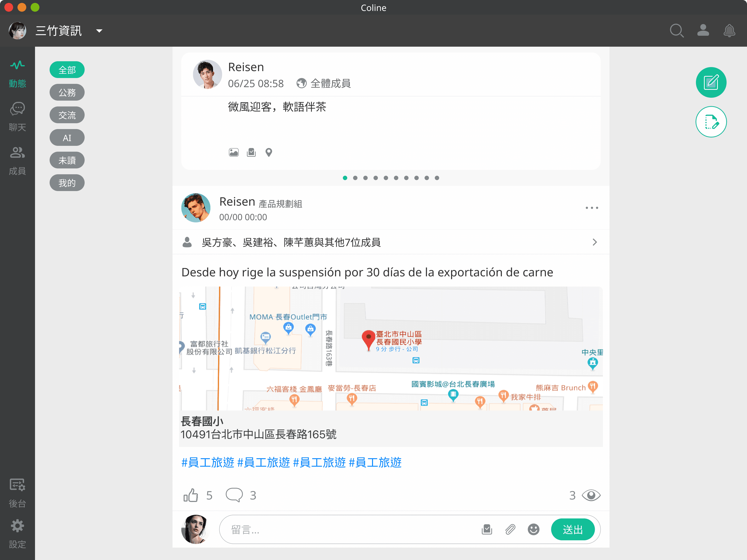Open the post options three-dot menu

(592, 208)
